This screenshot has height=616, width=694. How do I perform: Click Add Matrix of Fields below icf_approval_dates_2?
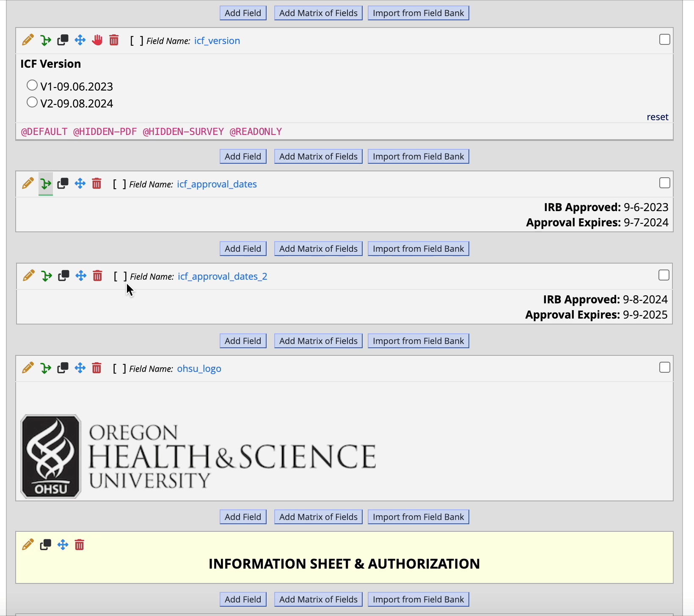point(318,341)
